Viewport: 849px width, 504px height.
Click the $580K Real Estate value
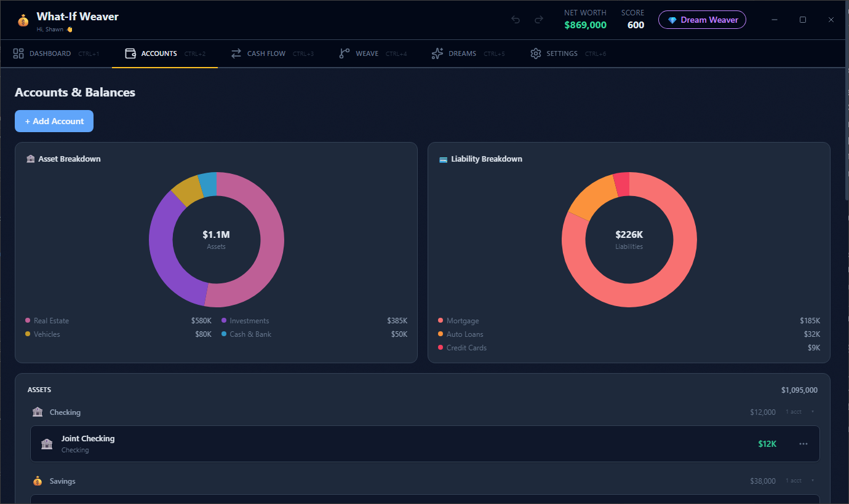coord(201,320)
